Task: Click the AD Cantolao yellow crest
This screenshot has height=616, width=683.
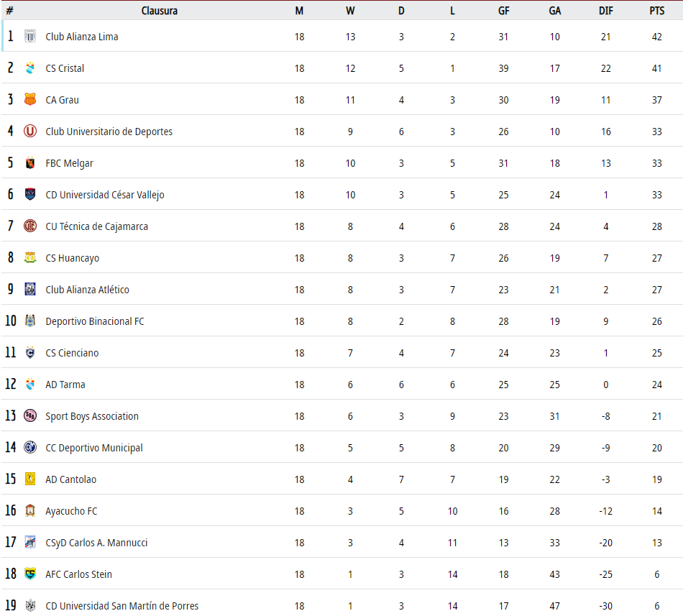Action: [x=30, y=479]
